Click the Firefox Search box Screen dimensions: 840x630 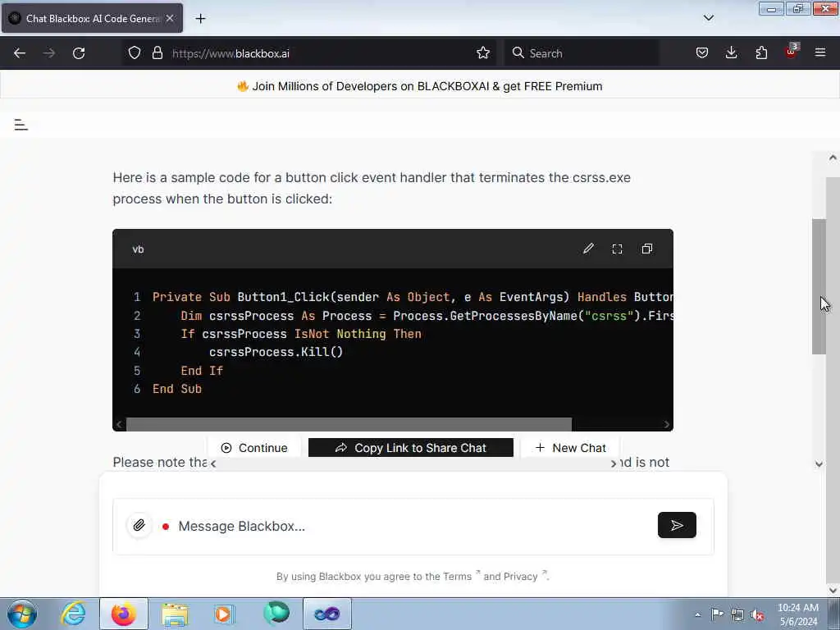click(x=582, y=53)
